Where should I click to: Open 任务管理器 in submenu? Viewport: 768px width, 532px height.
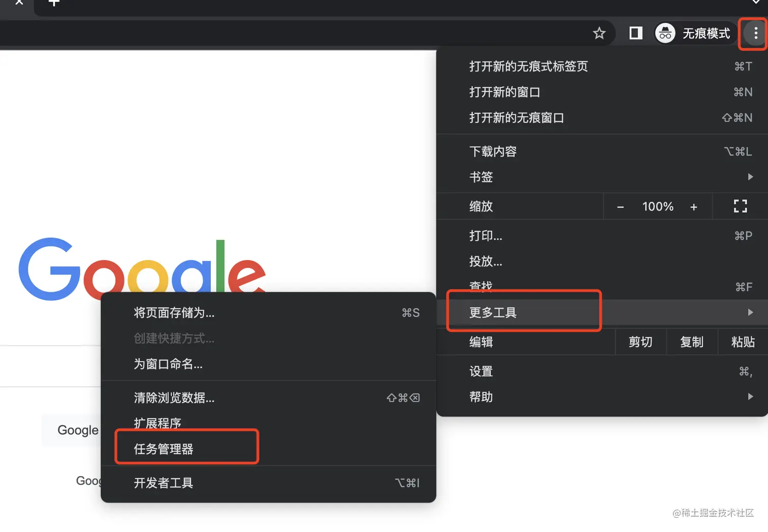tap(268, 449)
